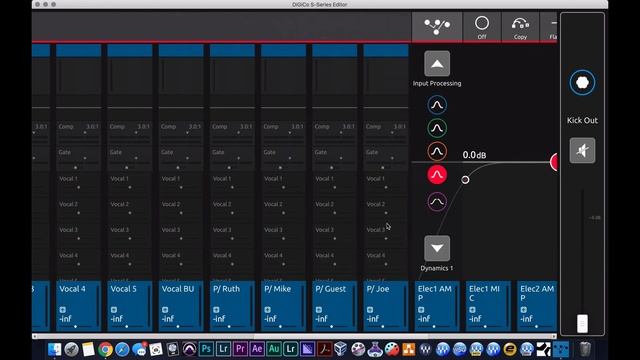The height and width of the screenshot is (360, 640).
Task: Select the orange EQ band circle
Action: point(437,151)
